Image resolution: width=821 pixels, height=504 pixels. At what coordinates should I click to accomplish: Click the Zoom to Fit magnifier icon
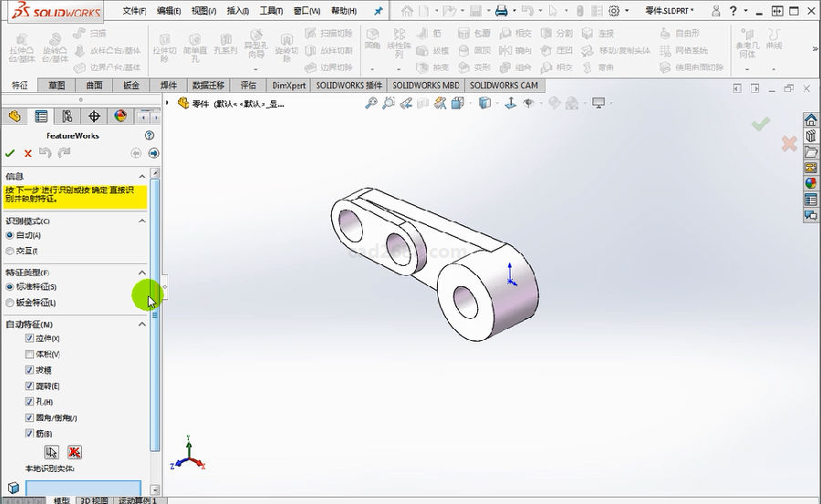pos(371,104)
